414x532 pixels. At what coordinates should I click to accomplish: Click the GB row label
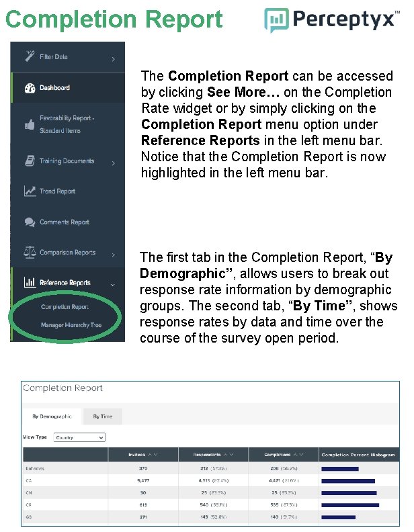tap(28, 517)
